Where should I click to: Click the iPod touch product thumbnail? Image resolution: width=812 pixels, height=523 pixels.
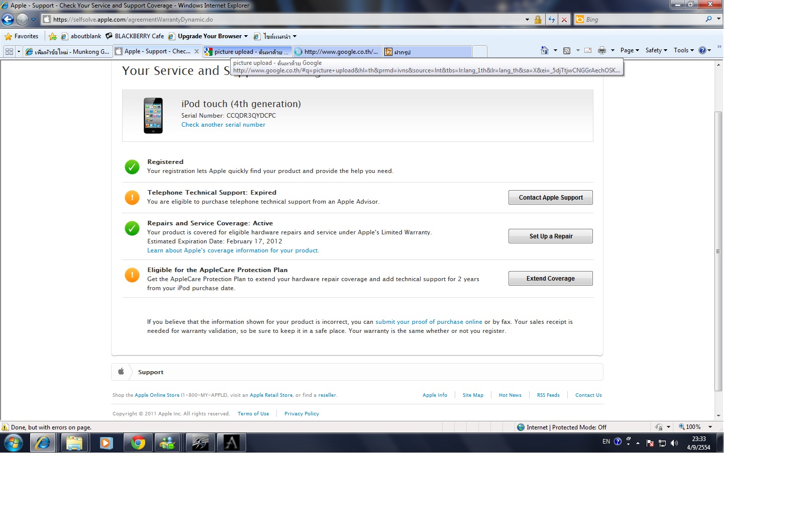153,116
